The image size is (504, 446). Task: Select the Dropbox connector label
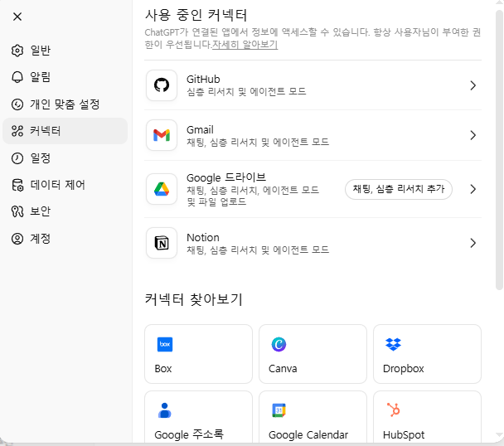(x=404, y=369)
